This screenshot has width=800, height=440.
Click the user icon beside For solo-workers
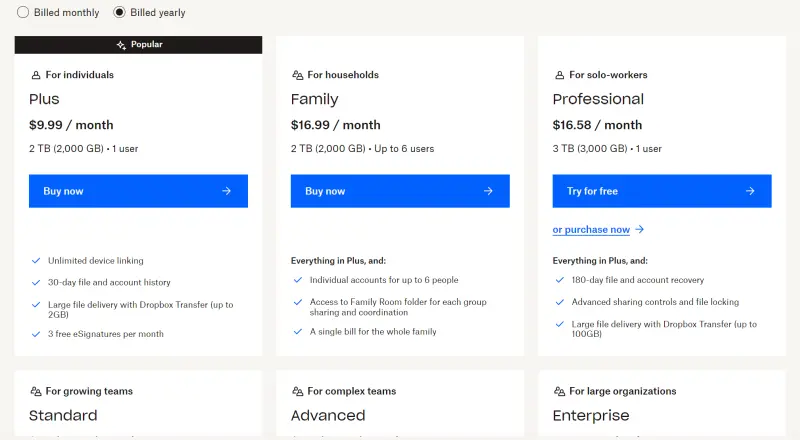pos(559,75)
